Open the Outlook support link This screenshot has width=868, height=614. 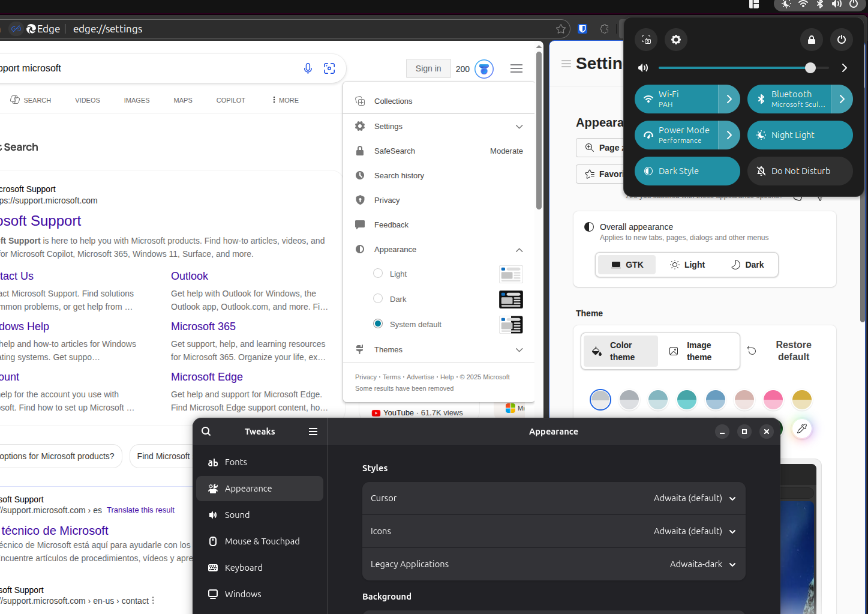point(190,276)
